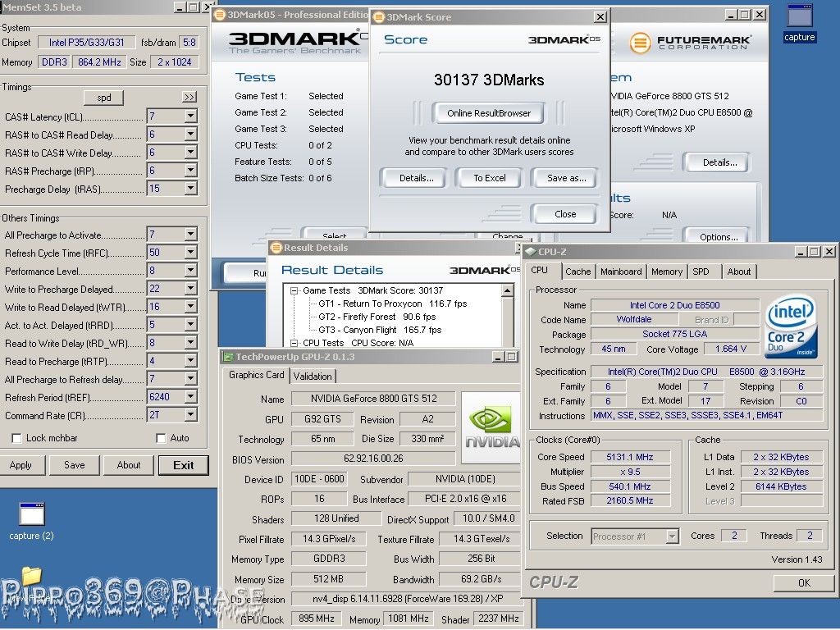Click the Save button in MemSet
Image resolution: width=840 pixels, height=630 pixels.
click(74, 465)
